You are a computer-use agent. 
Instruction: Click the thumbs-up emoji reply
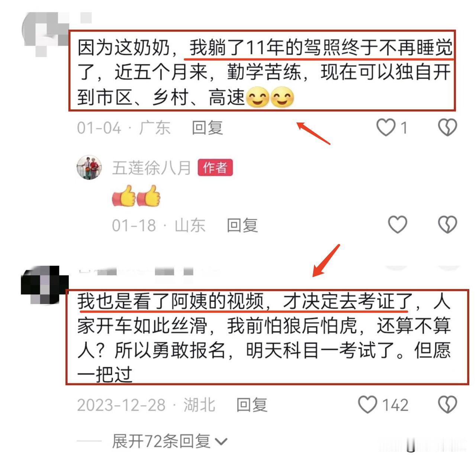coord(136,196)
